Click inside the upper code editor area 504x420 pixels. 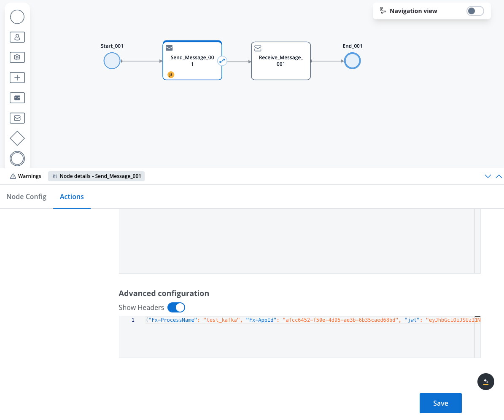point(296,241)
